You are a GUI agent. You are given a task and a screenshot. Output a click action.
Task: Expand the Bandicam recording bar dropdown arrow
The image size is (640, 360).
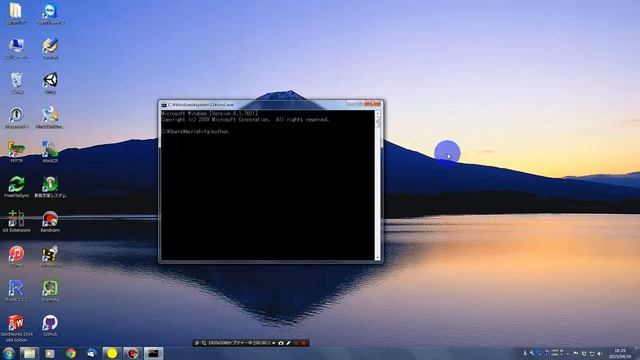point(273,343)
